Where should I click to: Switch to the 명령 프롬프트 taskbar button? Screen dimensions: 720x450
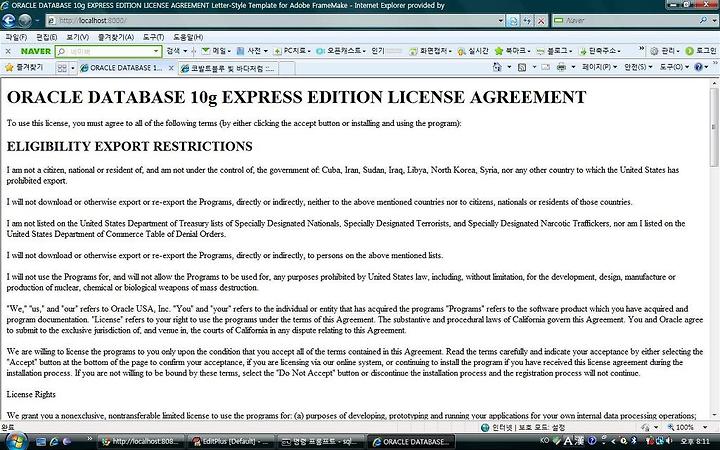321,442
